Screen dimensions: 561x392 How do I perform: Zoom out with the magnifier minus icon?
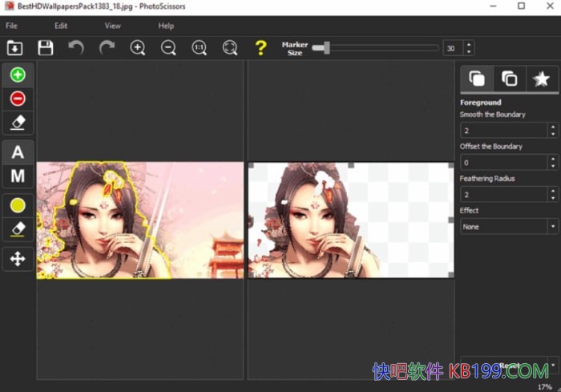tap(168, 48)
